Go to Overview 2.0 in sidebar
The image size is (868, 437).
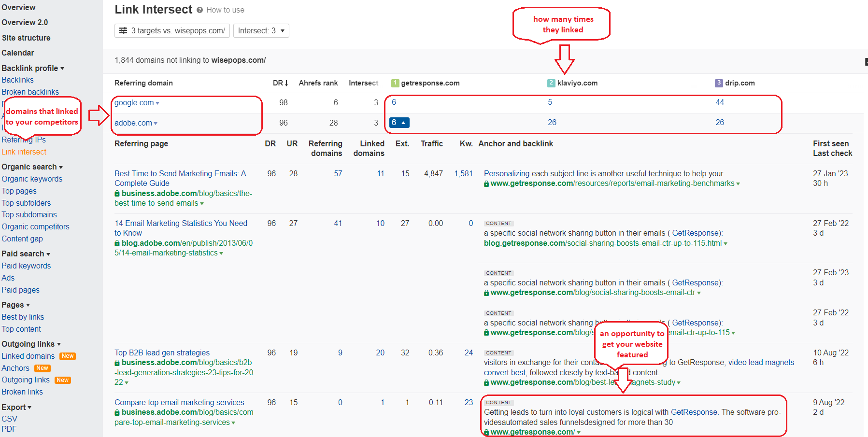pyautogui.click(x=25, y=23)
